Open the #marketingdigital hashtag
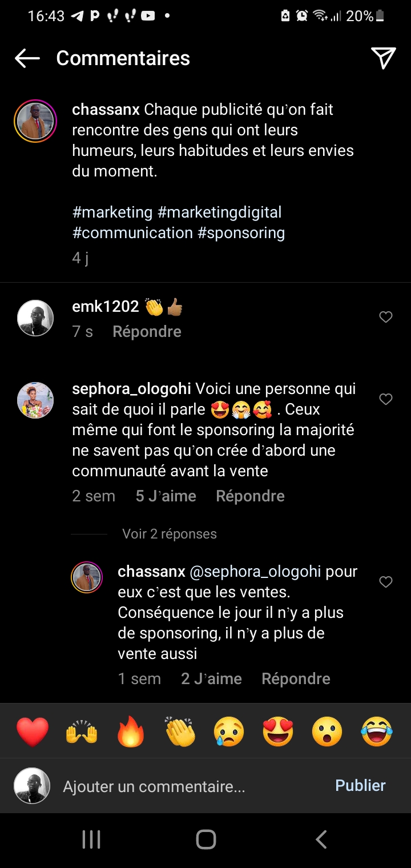The width and height of the screenshot is (411, 868). coord(220,212)
